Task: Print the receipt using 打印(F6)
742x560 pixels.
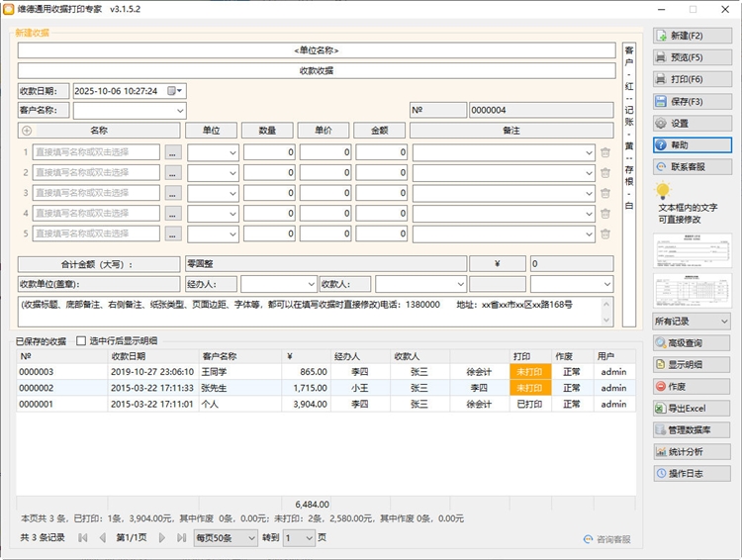Action: pos(692,79)
